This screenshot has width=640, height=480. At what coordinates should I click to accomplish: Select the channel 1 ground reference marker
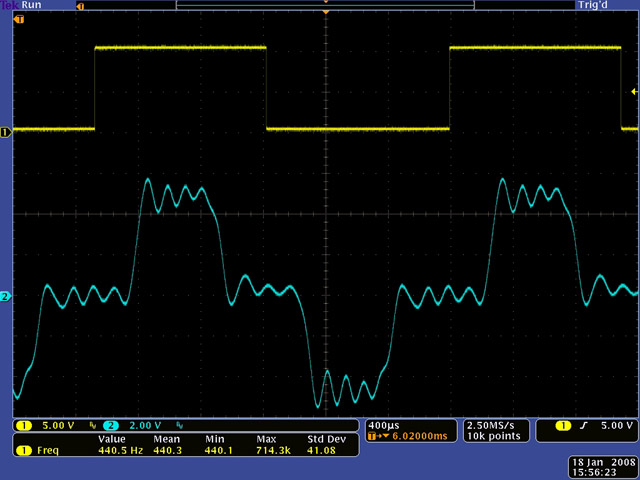(x=5, y=131)
